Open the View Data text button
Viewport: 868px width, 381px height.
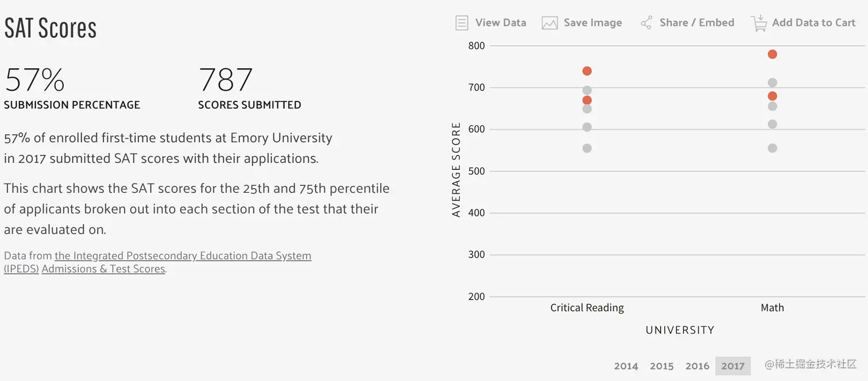click(x=501, y=23)
